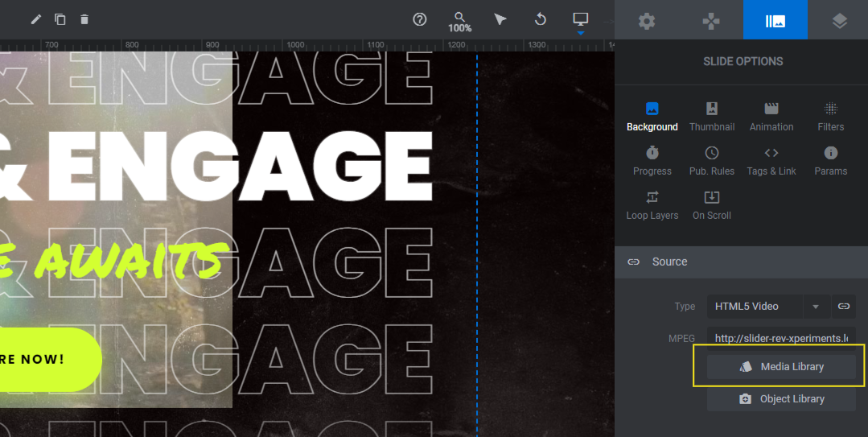Click the trash delete icon

[84, 19]
